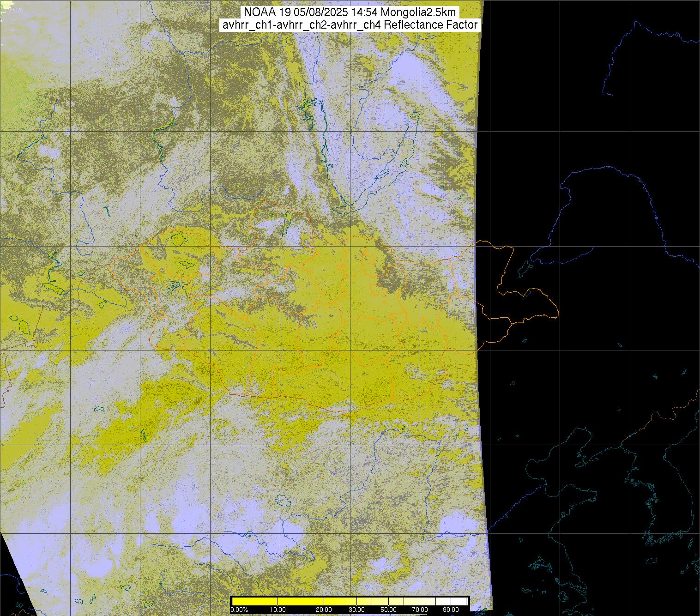Click the title line 'NOAA 19 05/08/2025 14:54 Mongolia2.5km'
Image resolution: width=700 pixels, height=616 pixels.
point(350,12)
